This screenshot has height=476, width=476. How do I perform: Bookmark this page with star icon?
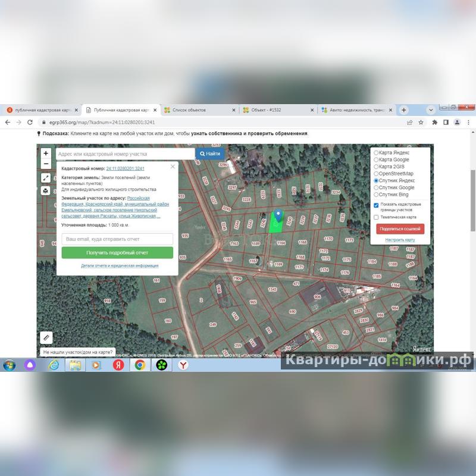tap(421, 122)
